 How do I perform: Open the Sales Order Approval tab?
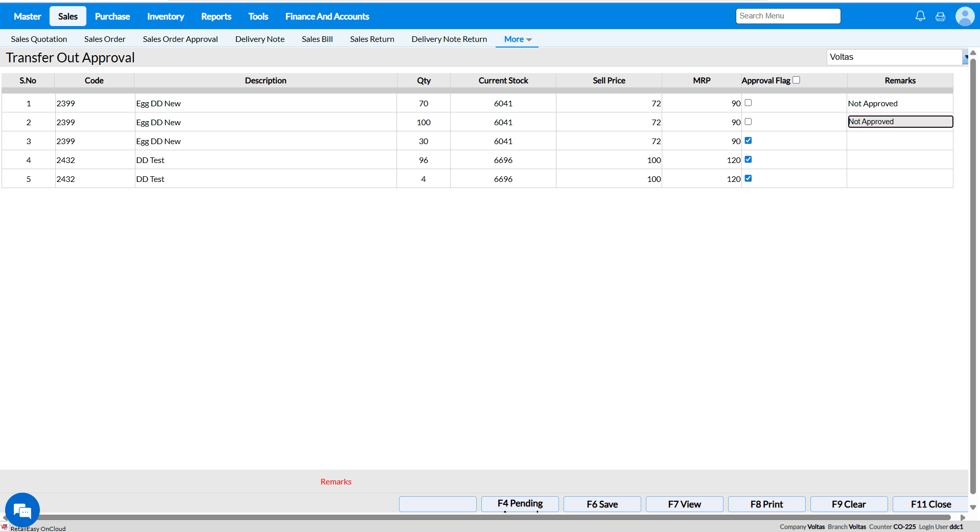[180, 39]
